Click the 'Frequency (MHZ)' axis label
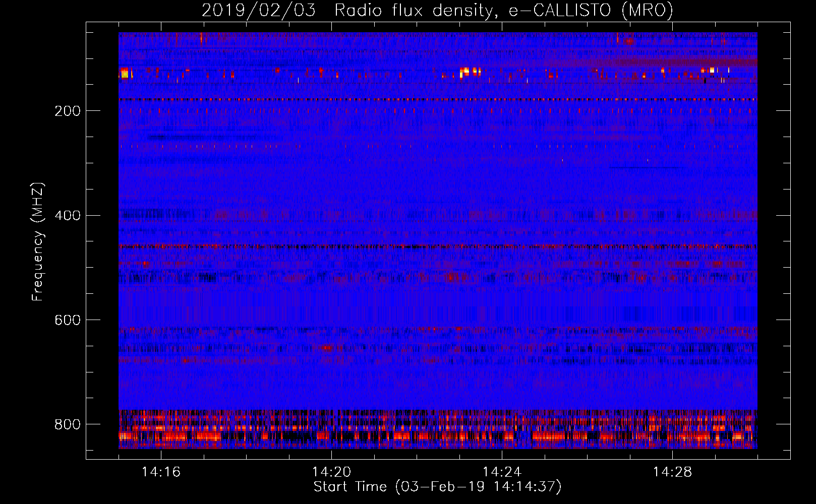Screen dimensions: 816x504 pos(38,242)
